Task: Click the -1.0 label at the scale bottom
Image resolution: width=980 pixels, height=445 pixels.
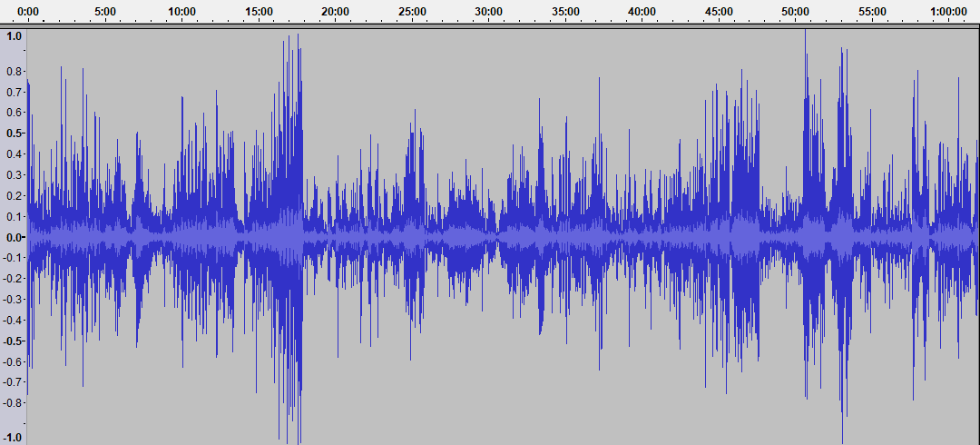Action: [x=13, y=438]
